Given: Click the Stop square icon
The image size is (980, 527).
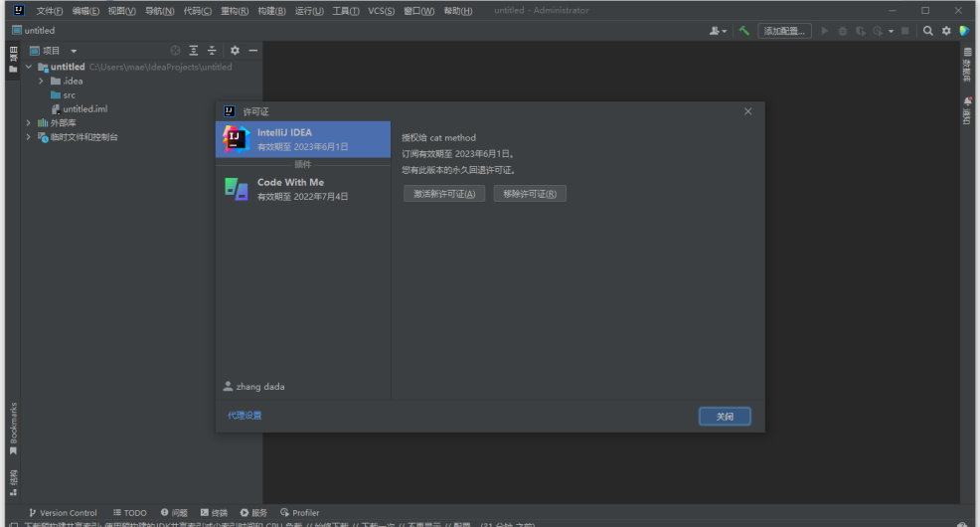Looking at the screenshot, I should 904,31.
